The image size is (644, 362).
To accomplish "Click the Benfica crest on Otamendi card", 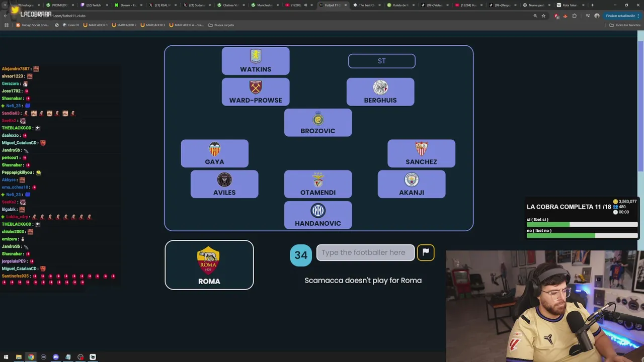I will pyautogui.click(x=318, y=180).
